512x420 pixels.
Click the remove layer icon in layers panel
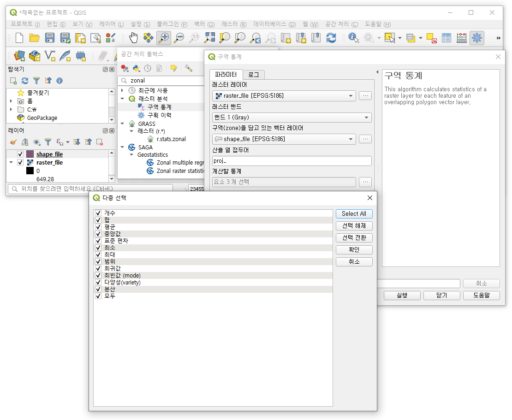tap(100, 142)
